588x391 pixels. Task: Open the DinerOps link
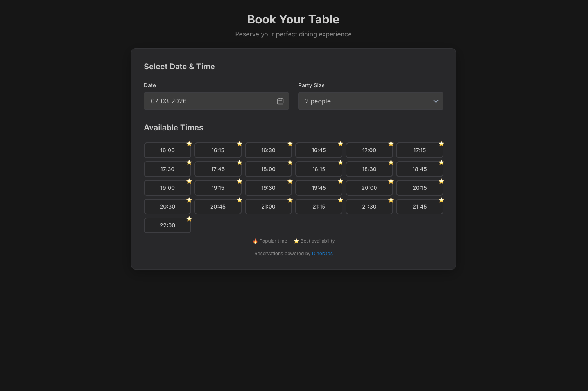click(x=322, y=253)
